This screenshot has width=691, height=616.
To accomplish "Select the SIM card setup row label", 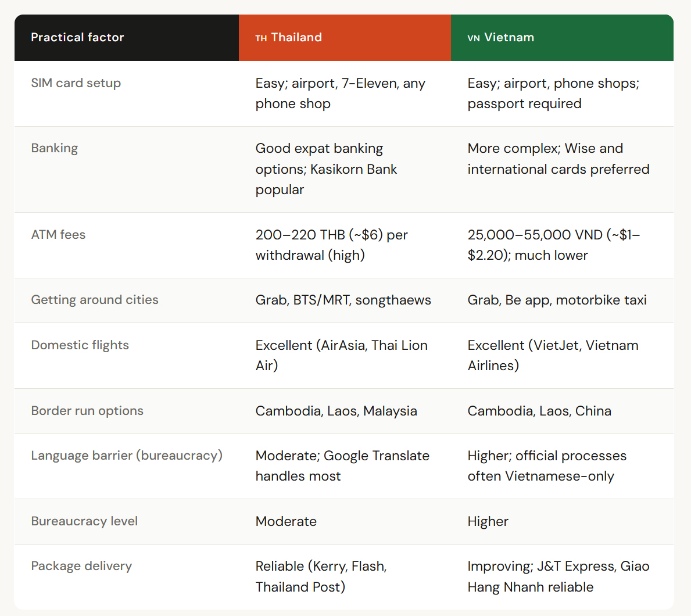I will 76,83.
